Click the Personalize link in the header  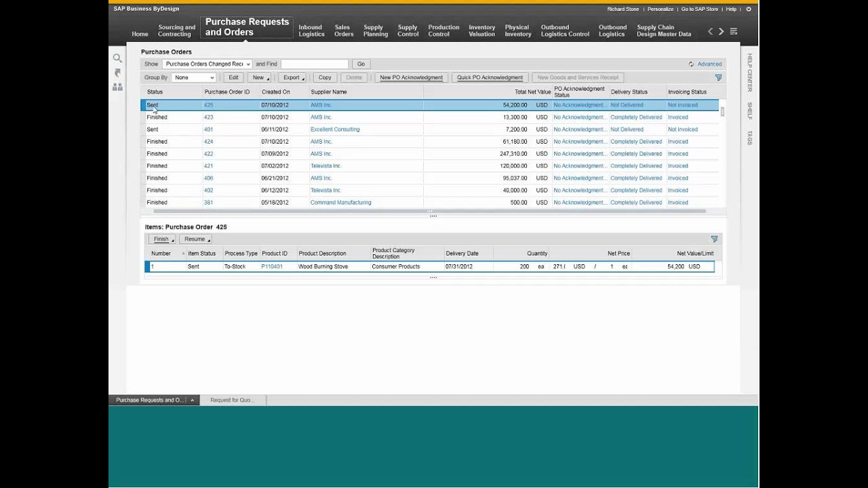tap(660, 9)
